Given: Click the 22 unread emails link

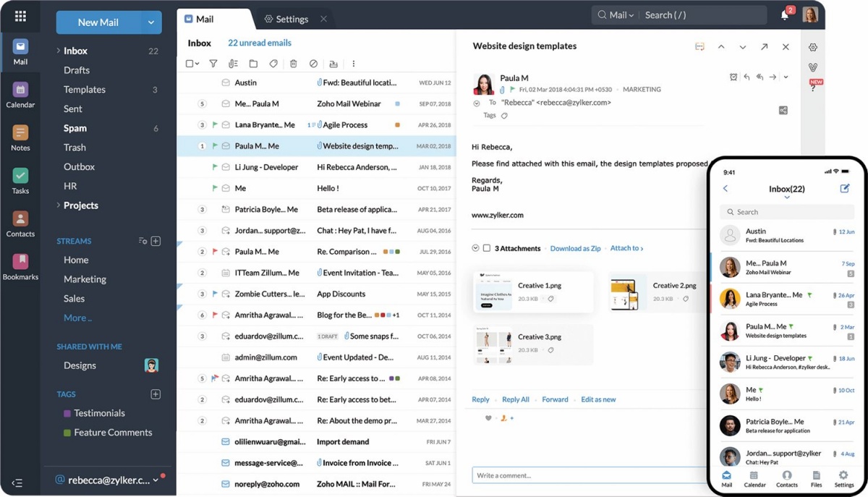Looking at the screenshot, I should 260,43.
